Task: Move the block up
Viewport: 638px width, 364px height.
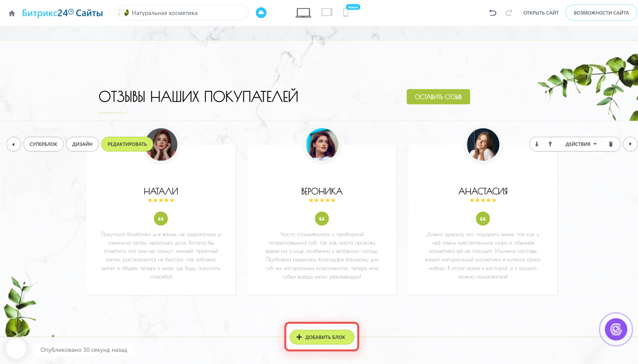Action: point(550,144)
